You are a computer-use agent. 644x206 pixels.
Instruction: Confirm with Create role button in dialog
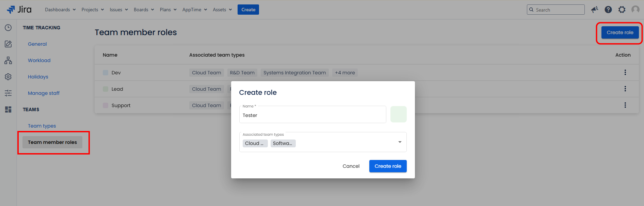[388, 166]
